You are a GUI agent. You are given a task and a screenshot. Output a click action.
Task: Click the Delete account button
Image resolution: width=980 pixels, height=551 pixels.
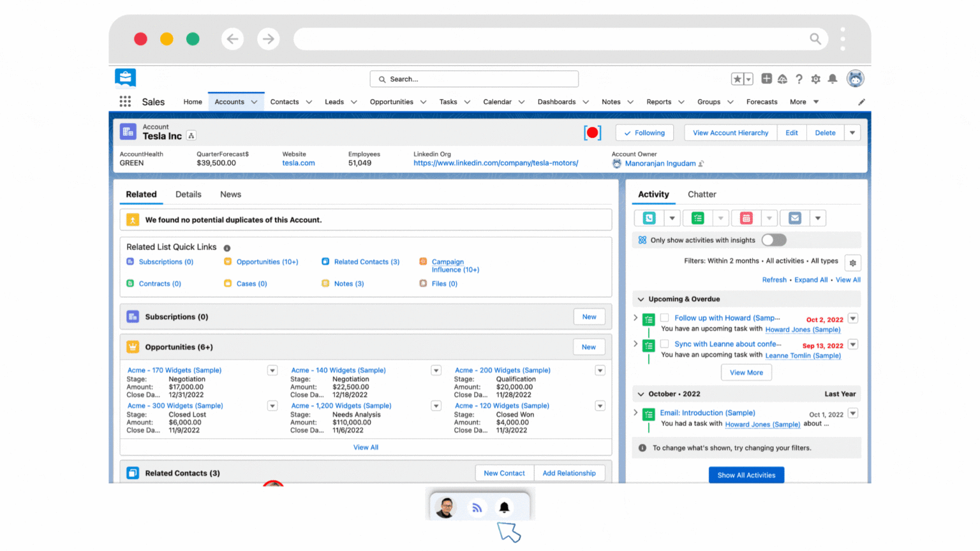coord(825,133)
